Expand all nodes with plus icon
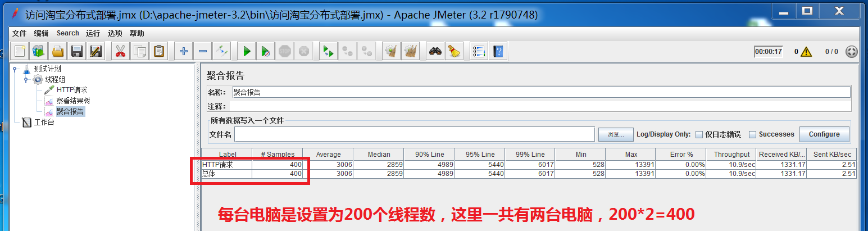Viewport: 868px width, 231px height. tap(183, 52)
